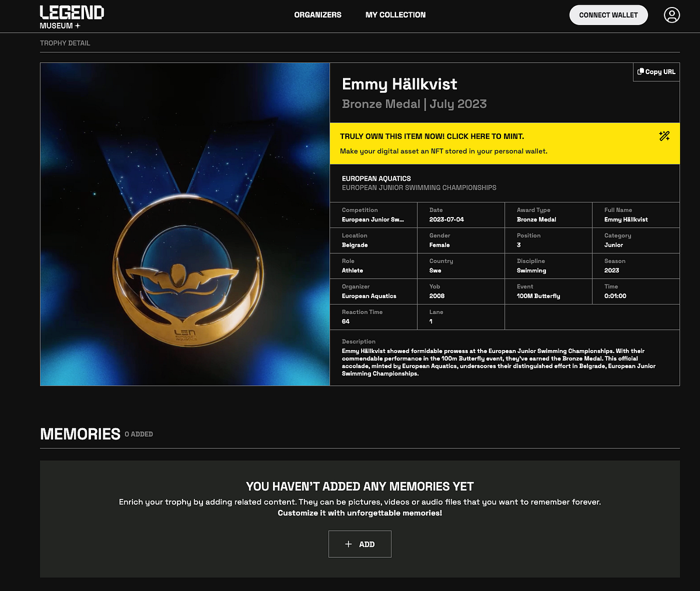Screen dimensions: 700x591
Task: Select the truncated Competition value European Junior Sw...
Action: tap(373, 219)
